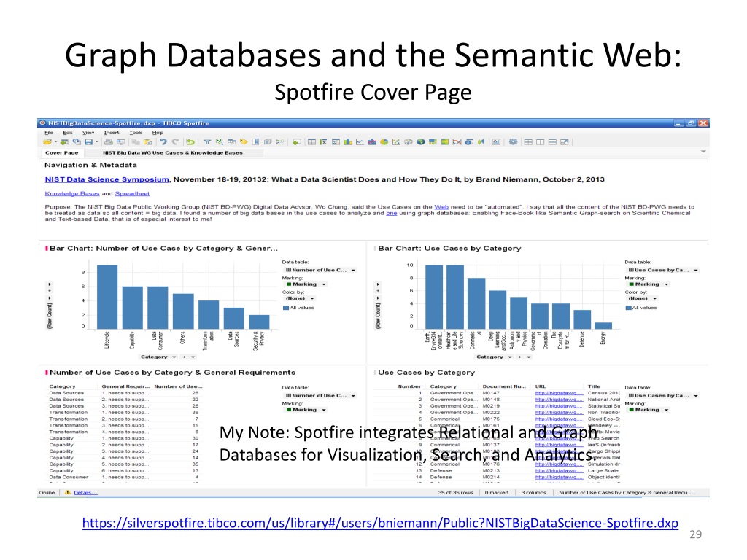Insert a Parallel Coordinate Plot icon
747x560 pixels.
click(x=457, y=142)
